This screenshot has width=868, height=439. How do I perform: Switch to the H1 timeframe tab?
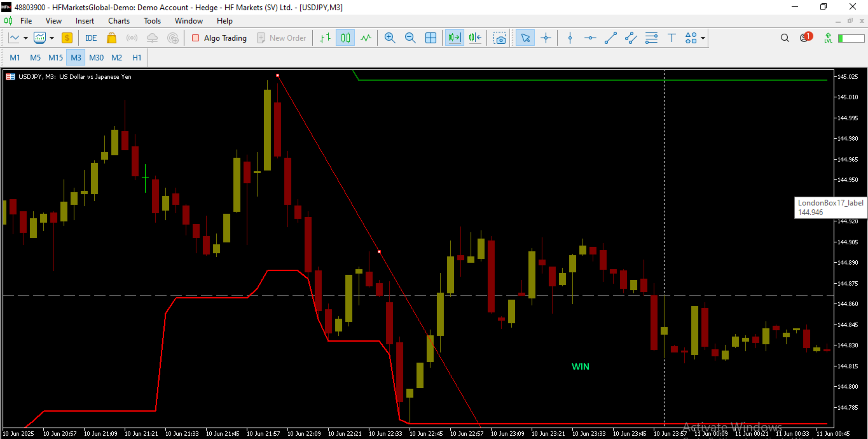[x=137, y=57]
